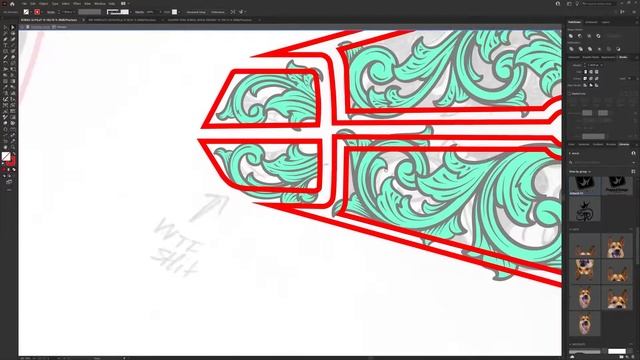
Task: Click the Change Screen Mode icon in toolbar
Action: (x=9, y=182)
